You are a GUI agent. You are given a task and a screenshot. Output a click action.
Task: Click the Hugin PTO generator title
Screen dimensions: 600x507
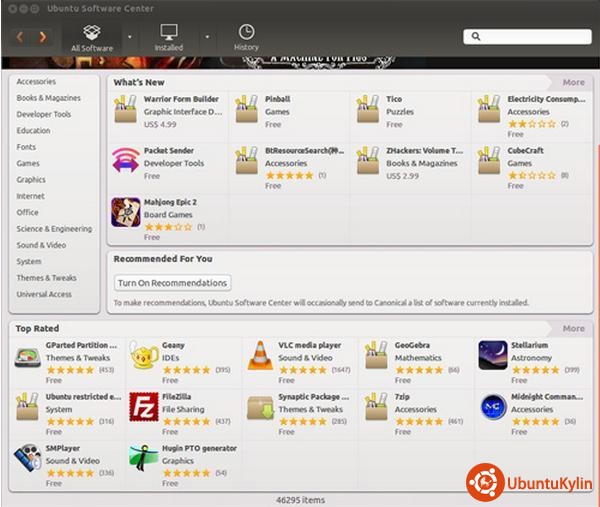click(x=199, y=448)
